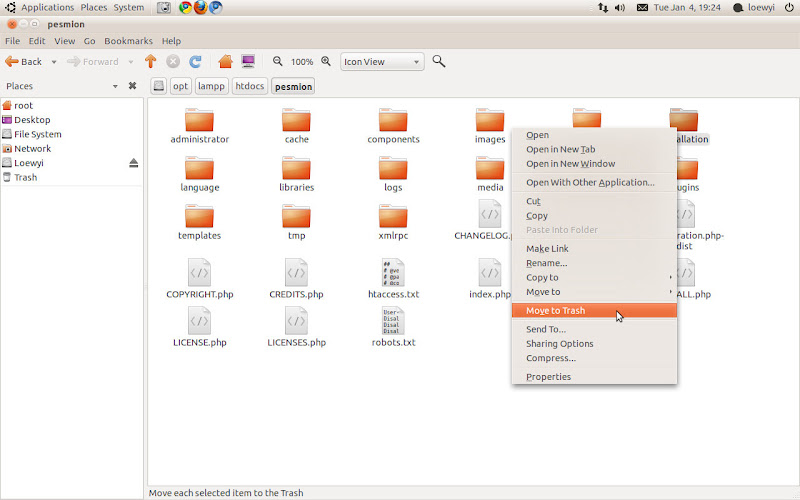Select the CREDITS.php file
The image size is (800, 500).
click(296, 279)
